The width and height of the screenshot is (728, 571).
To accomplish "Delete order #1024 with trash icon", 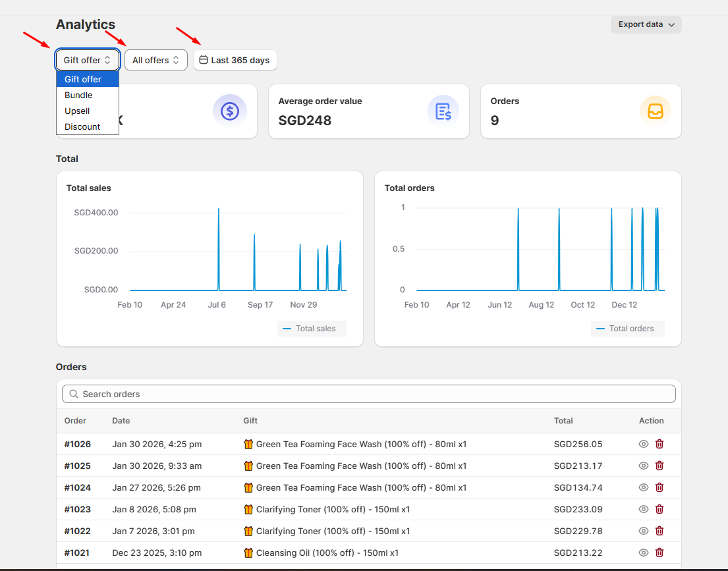I will (x=659, y=487).
